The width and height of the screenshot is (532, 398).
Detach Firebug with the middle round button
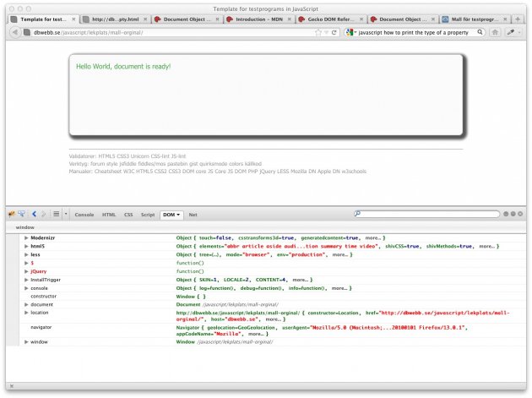pyautogui.click(x=513, y=214)
